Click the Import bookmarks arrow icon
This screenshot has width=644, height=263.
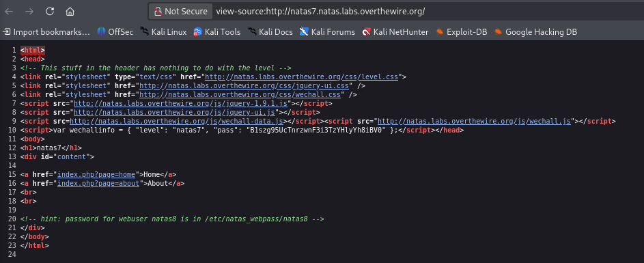(7, 31)
